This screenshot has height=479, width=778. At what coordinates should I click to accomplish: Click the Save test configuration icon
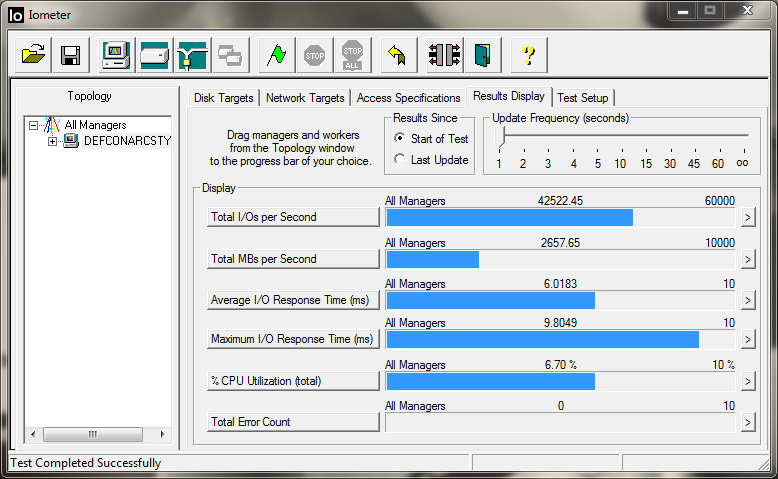[x=71, y=55]
